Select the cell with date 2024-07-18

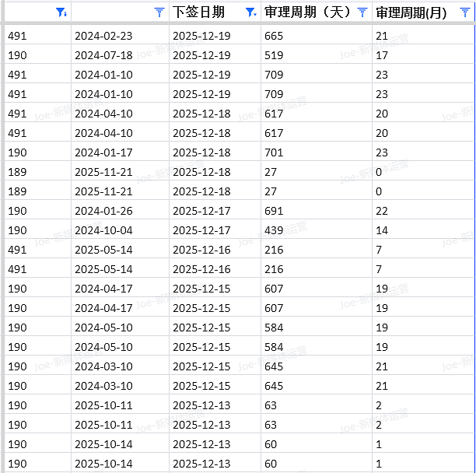click(120, 55)
